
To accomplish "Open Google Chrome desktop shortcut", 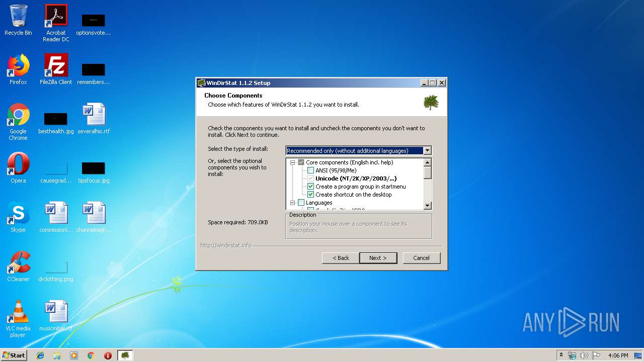I will tap(18, 122).
